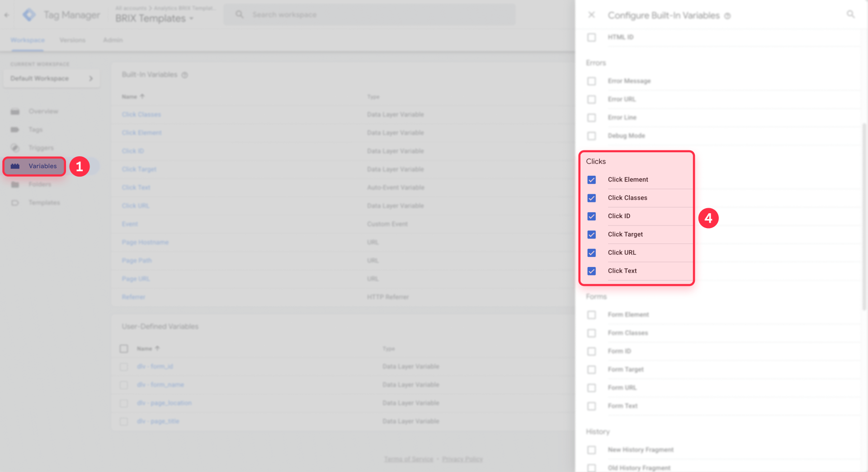Switch to the Versions tab

pos(72,40)
